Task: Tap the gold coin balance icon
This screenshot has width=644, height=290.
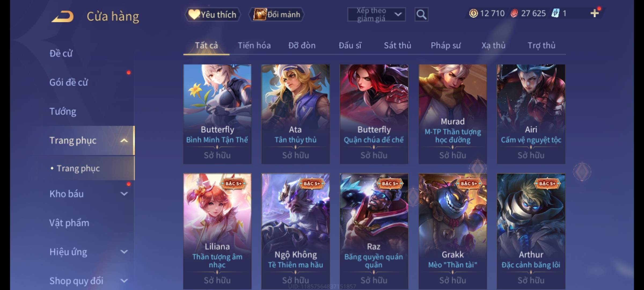Action: 473,13
